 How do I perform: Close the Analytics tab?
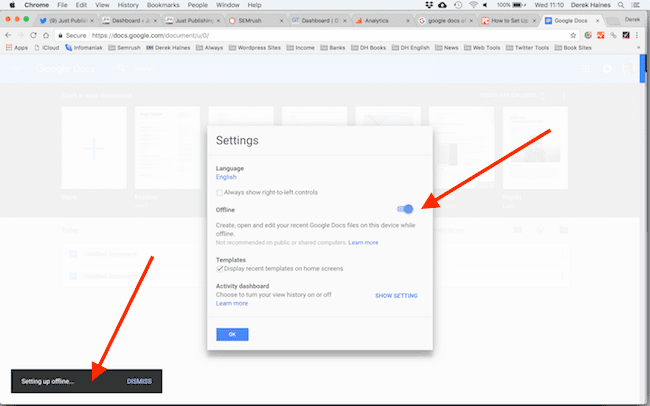coord(407,20)
